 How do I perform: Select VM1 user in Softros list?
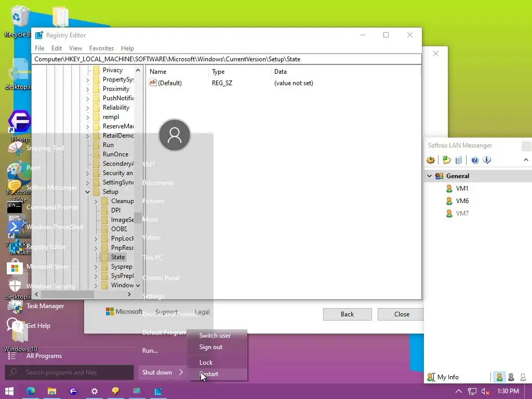[x=462, y=188]
